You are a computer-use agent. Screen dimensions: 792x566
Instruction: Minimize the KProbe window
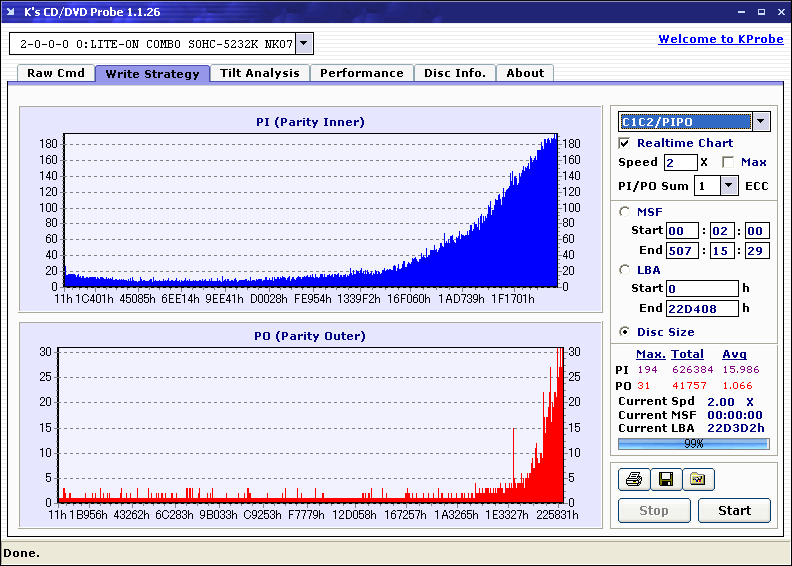click(x=741, y=12)
